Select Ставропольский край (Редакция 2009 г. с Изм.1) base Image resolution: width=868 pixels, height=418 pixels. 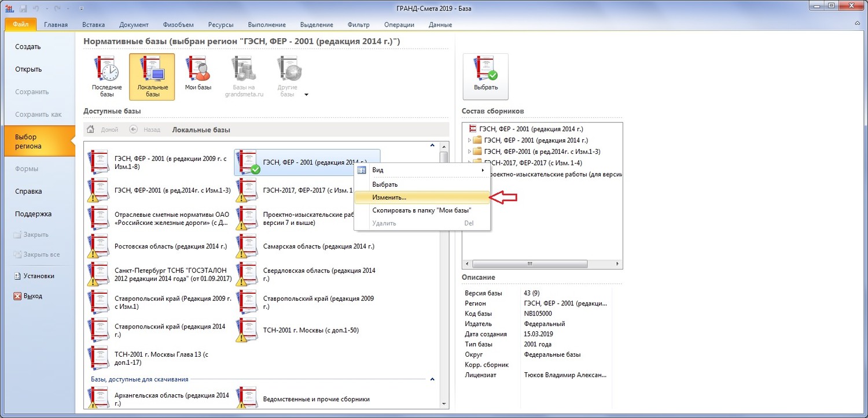tap(159, 302)
